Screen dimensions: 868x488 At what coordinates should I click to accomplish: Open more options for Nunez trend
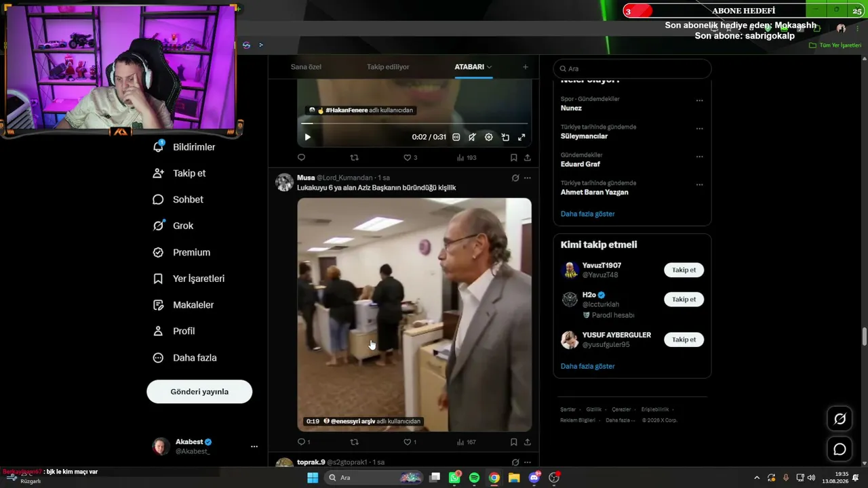tap(699, 101)
